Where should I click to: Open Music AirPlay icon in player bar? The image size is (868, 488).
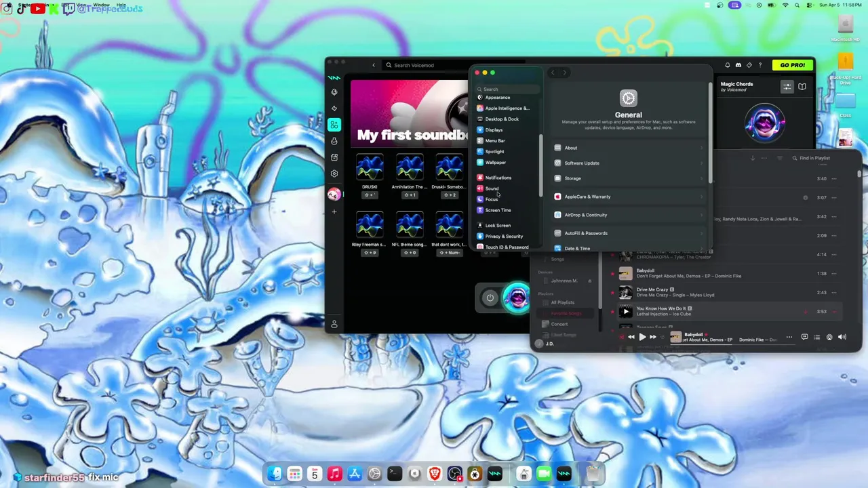point(829,337)
